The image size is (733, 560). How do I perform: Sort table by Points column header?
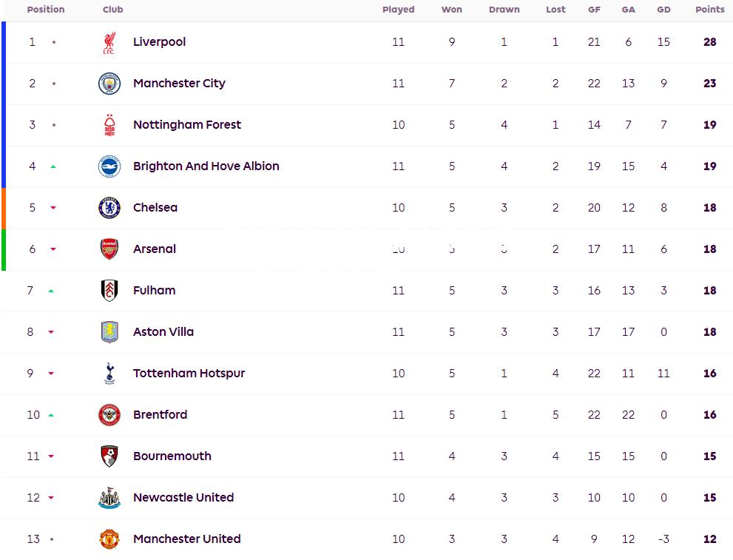(x=709, y=10)
